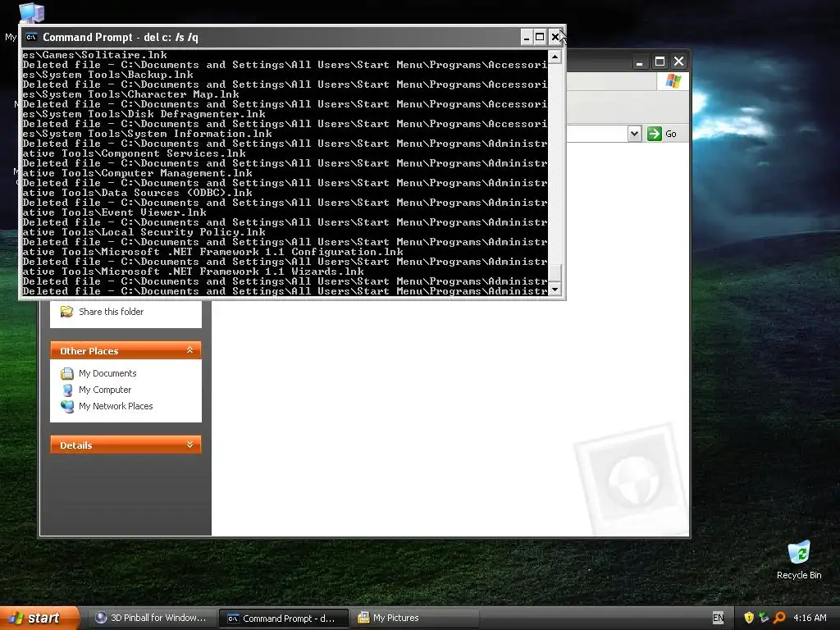The image size is (840, 630).
Task: Click the 'ative Tools\Component Services.lnk' console line
Action: [134, 153]
